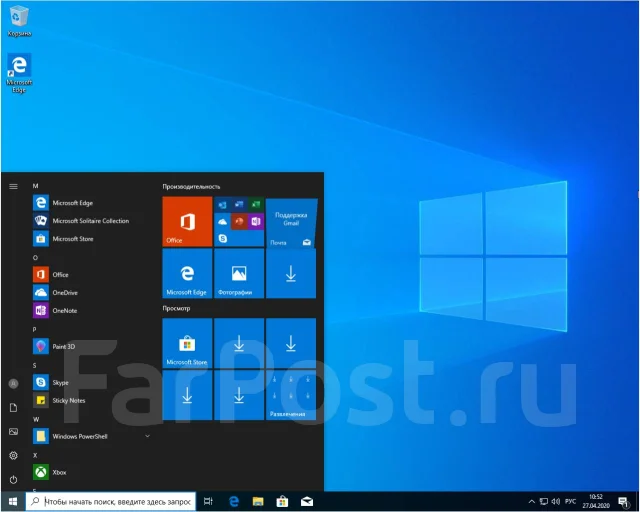Open Microsoft Store from the app list

(92, 239)
